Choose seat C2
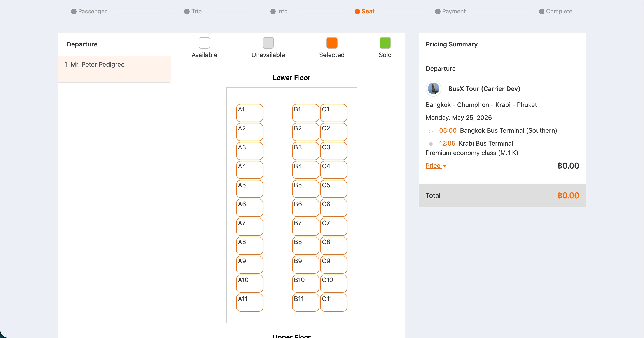644x338 pixels. point(334,132)
